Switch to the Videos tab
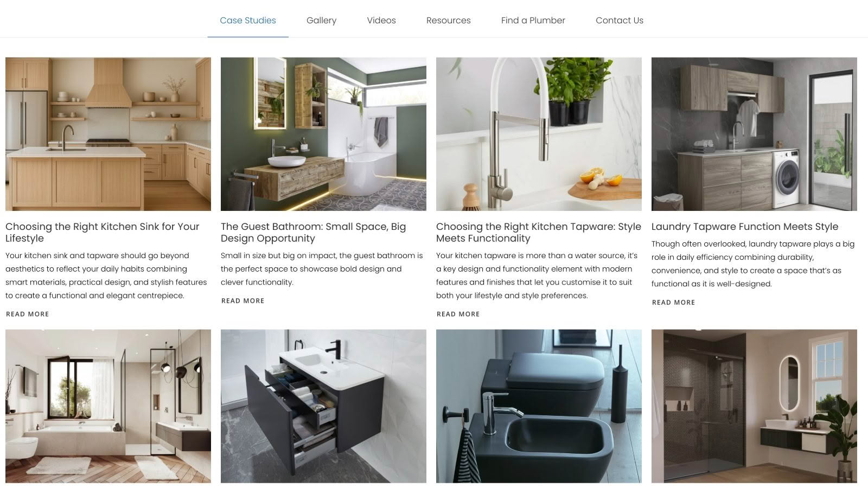This screenshot has height=488, width=868. (x=381, y=21)
